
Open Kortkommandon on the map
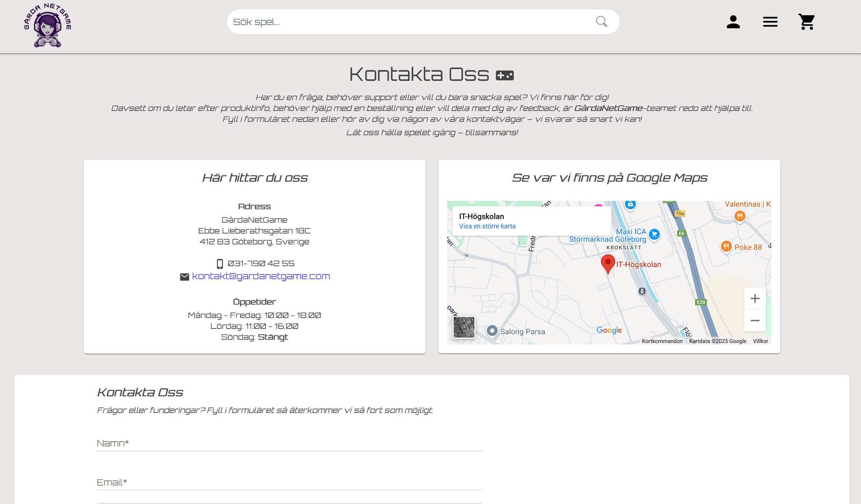(x=662, y=341)
